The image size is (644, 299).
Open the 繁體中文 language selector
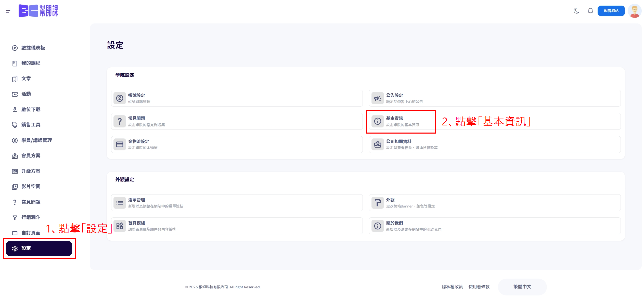pos(522,287)
